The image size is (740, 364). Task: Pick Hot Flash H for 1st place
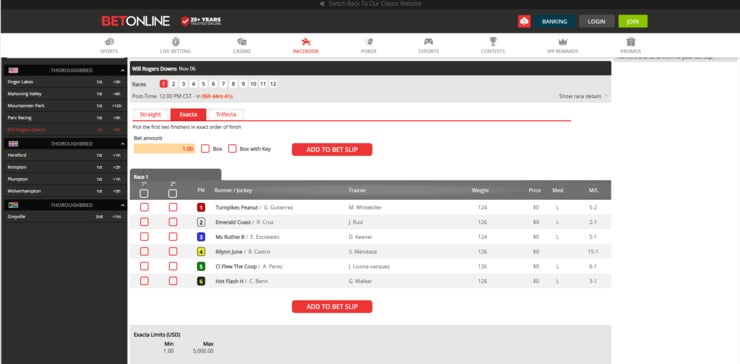point(144,281)
